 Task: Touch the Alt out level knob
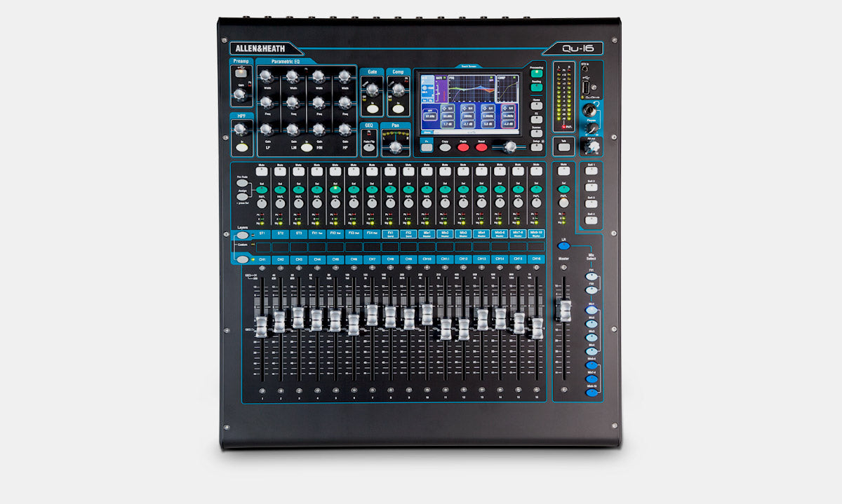click(x=592, y=147)
